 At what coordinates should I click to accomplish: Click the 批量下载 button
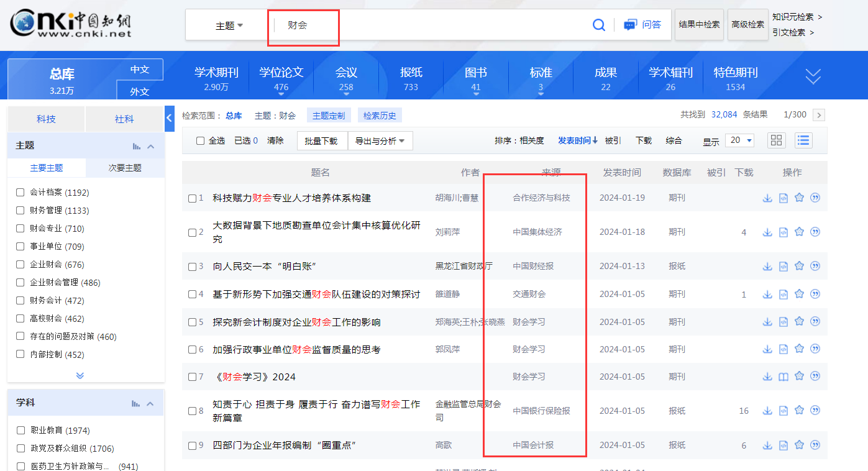[321, 141]
